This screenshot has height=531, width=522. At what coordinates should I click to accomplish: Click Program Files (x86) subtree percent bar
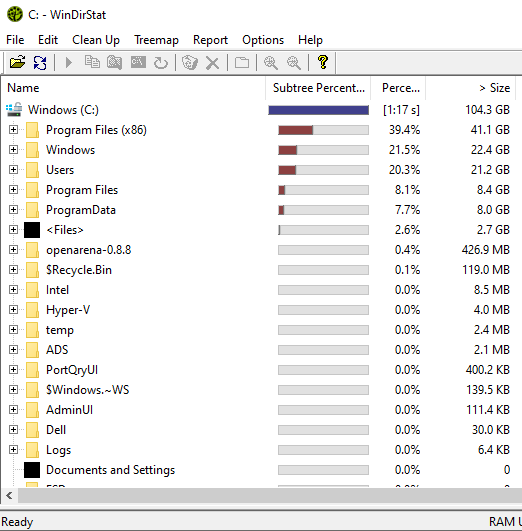323,130
